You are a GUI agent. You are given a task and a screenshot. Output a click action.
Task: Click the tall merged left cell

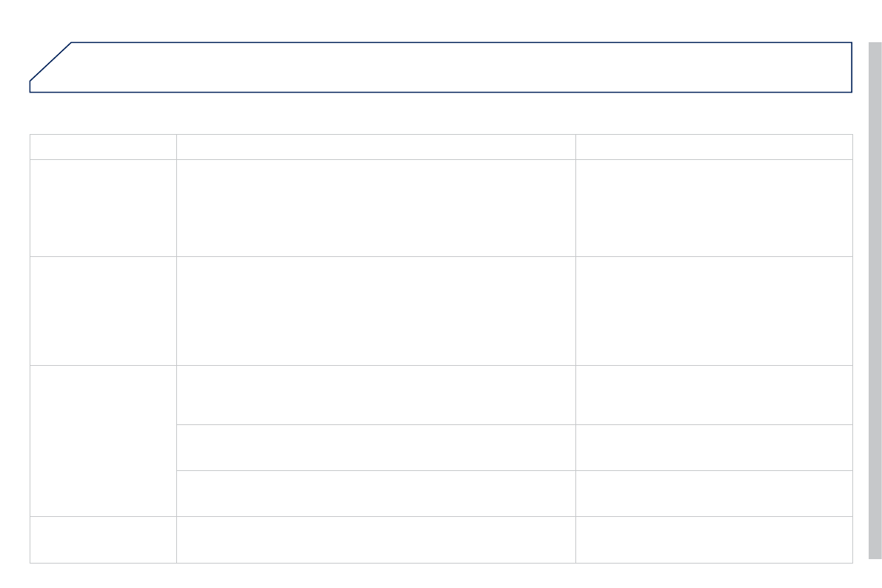pos(103,441)
